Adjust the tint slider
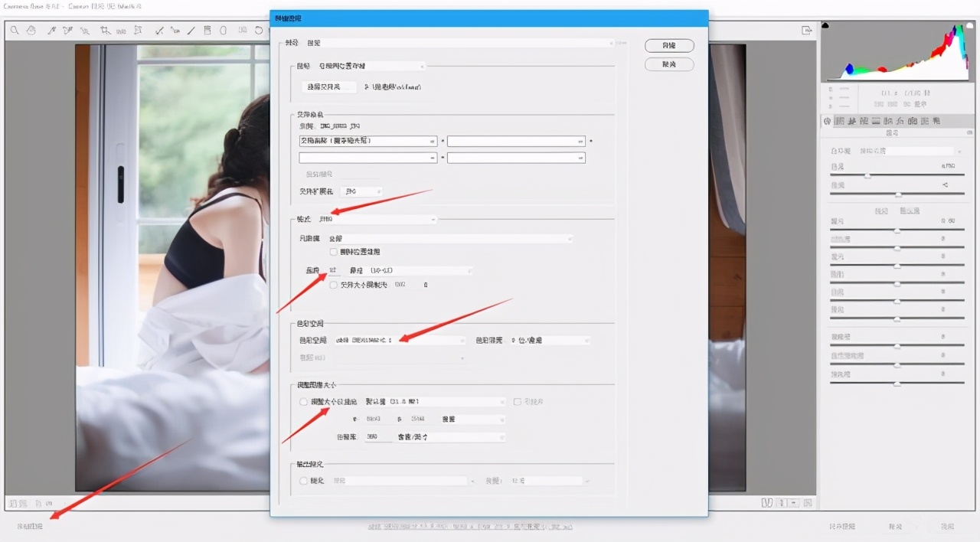980x542 pixels. [897, 194]
